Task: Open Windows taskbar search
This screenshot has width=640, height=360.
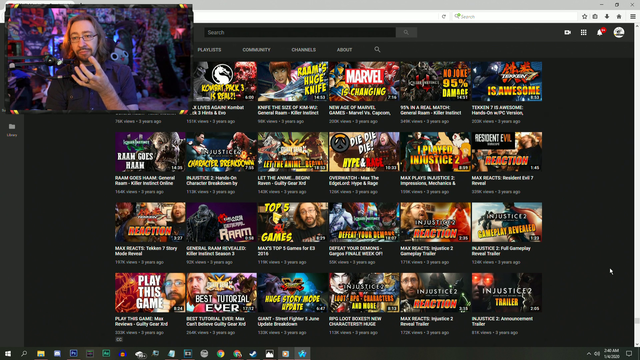Action: (x=24, y=353)
